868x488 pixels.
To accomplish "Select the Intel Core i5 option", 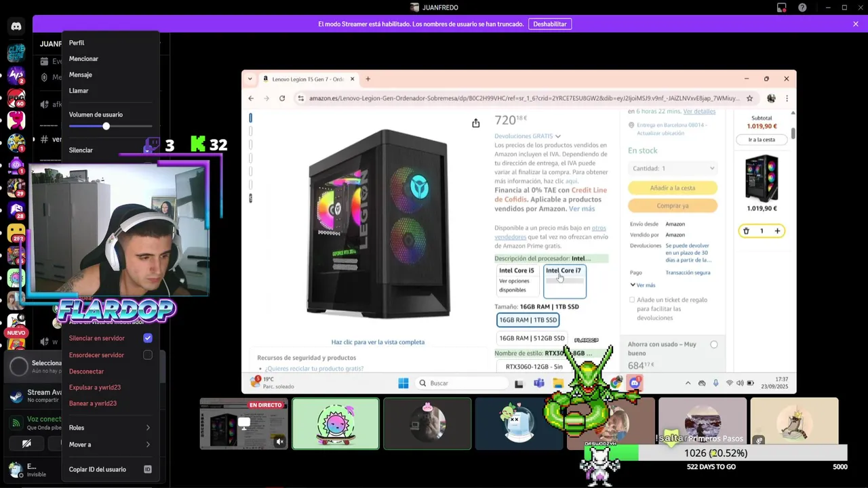I will point(517,281).
